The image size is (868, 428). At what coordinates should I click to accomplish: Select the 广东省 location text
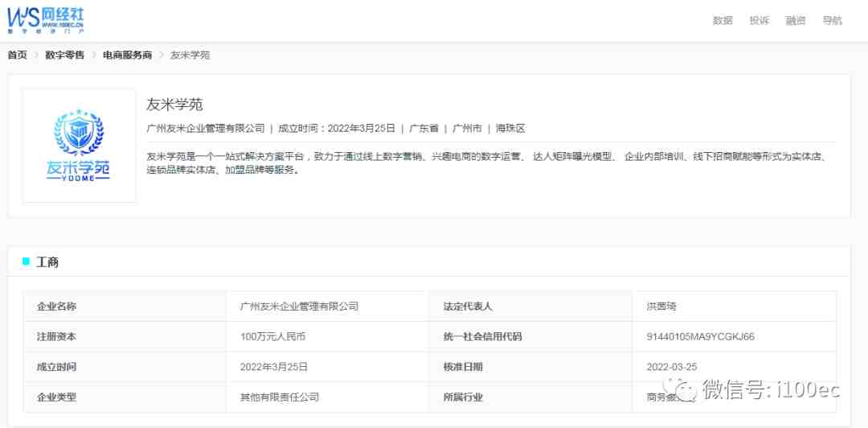(x=424, y=128)
